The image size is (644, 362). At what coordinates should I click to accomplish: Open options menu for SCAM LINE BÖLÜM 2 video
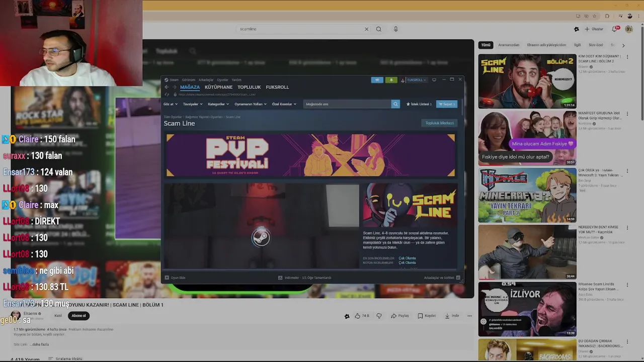click(627, 57)
